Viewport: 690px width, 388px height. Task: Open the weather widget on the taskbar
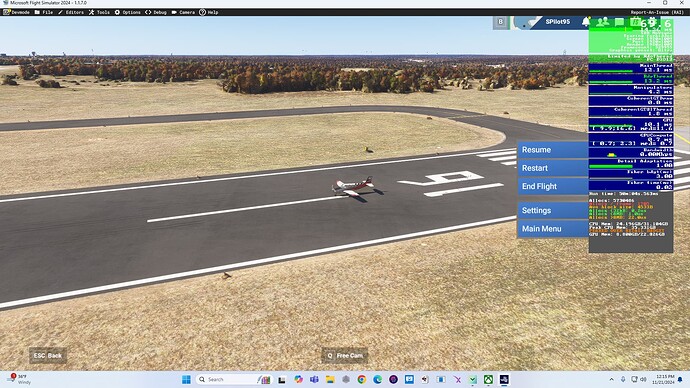tap(19, 379)
